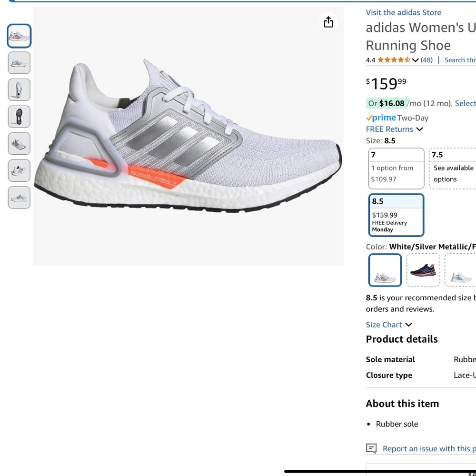Select the rear shoe view thumbnail icon
476x476 pixels.
[x=19, y=143]
